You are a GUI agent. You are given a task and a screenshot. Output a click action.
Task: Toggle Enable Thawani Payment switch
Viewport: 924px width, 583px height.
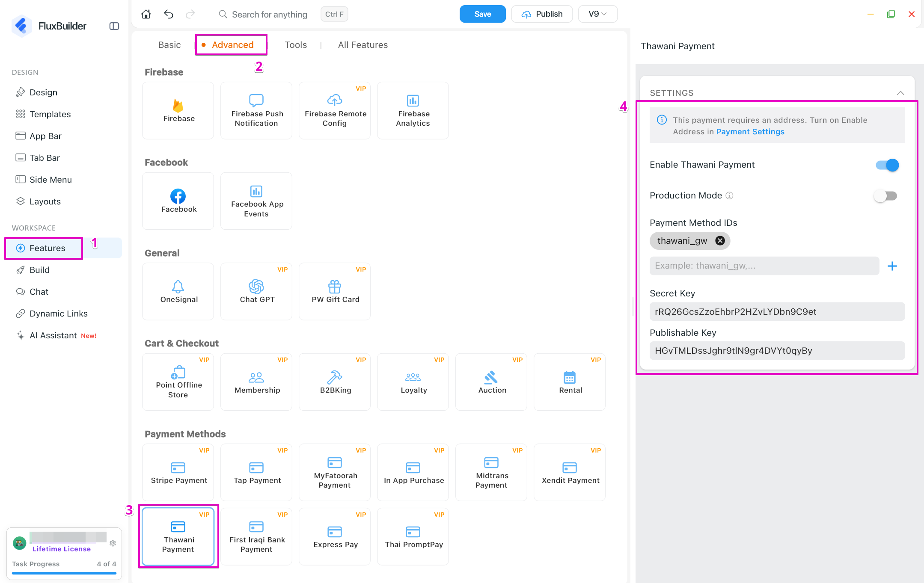(887, 165)
